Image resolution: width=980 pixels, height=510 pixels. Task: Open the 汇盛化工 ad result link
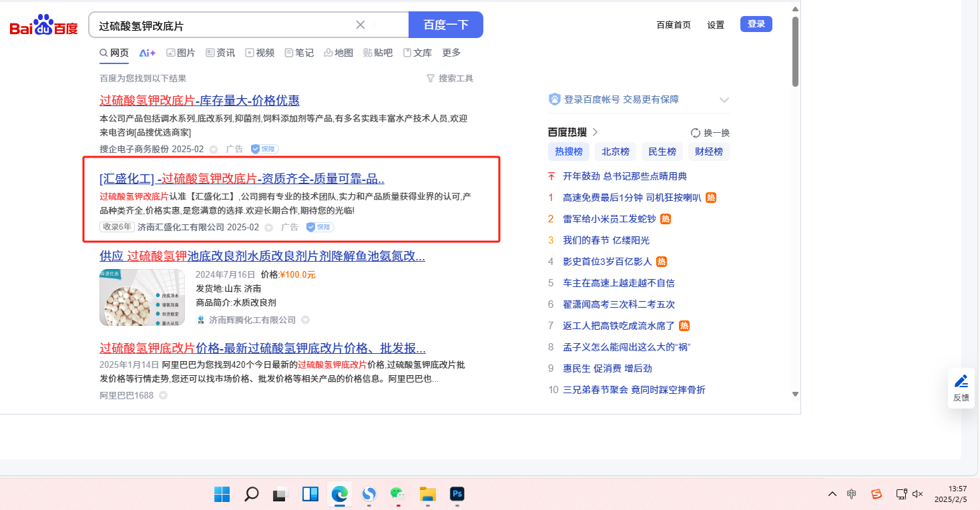coord(242,179)
